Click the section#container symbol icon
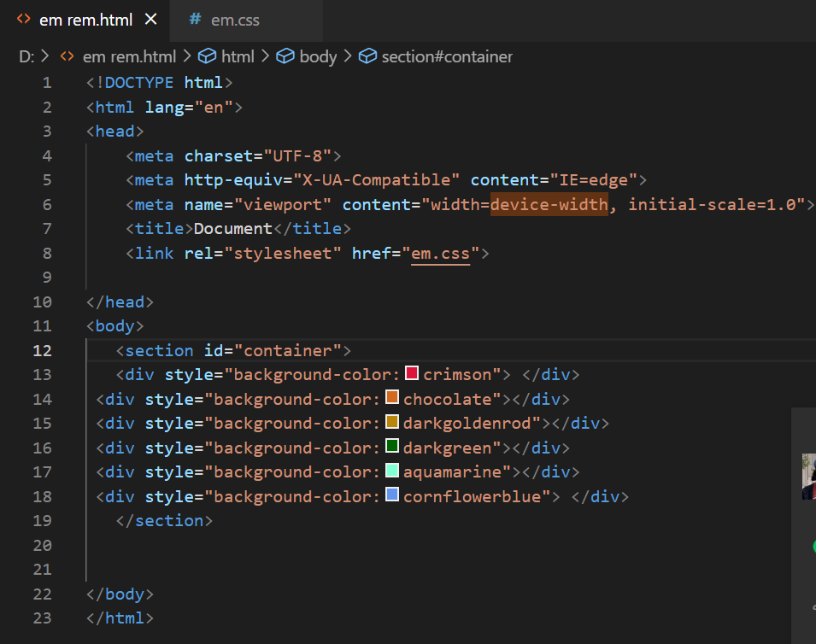 coord(367,56)
